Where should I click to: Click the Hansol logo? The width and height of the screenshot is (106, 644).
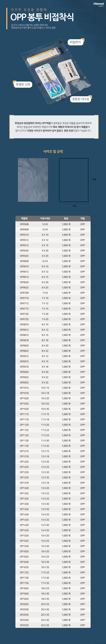click(98, 4)
